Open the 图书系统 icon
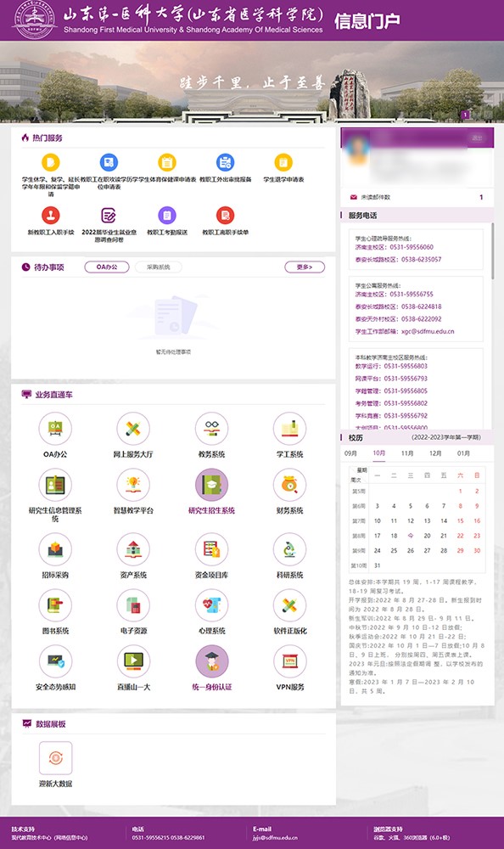504x849 pixels. (x=55, y=605)
